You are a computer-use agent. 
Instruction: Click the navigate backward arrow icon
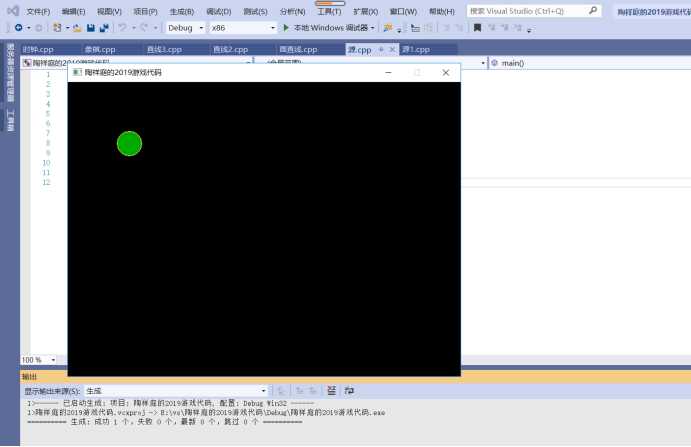tap(19, 28)
